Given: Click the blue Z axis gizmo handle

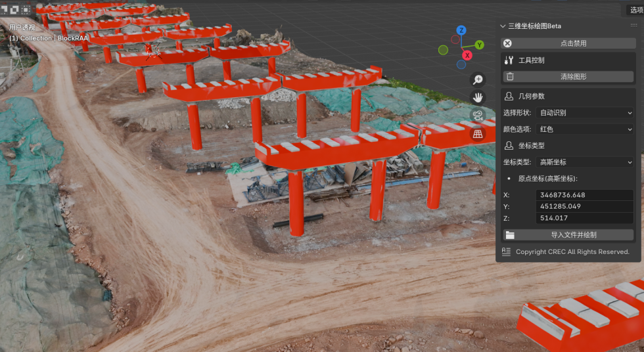Looking at the screenshot, I should pos(461,30).
